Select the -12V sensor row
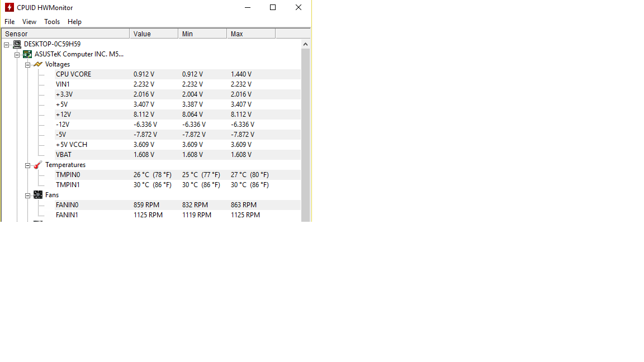Viewport: 644px width, 362px height. click(x=177, y=125)
